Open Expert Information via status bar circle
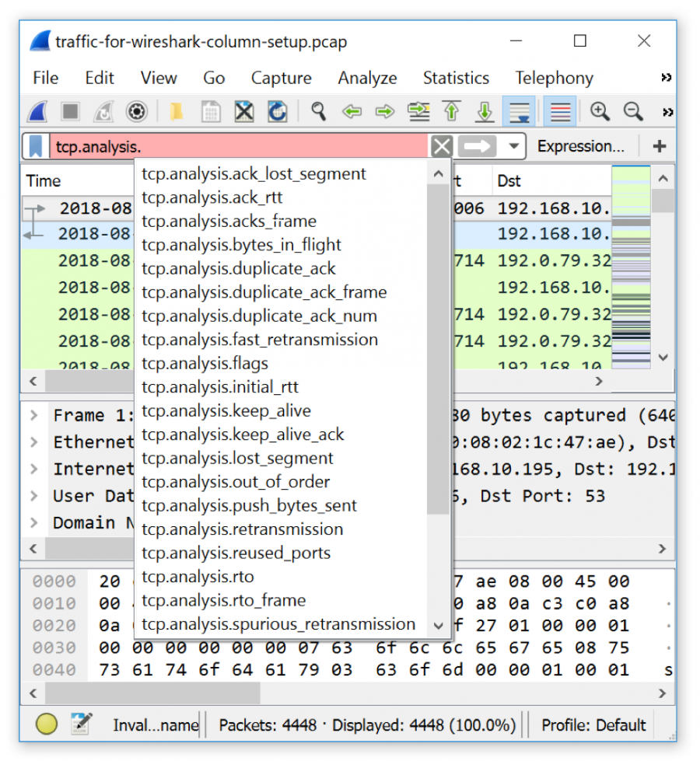Viewport: 700px width, 761px height. (46, 724)
